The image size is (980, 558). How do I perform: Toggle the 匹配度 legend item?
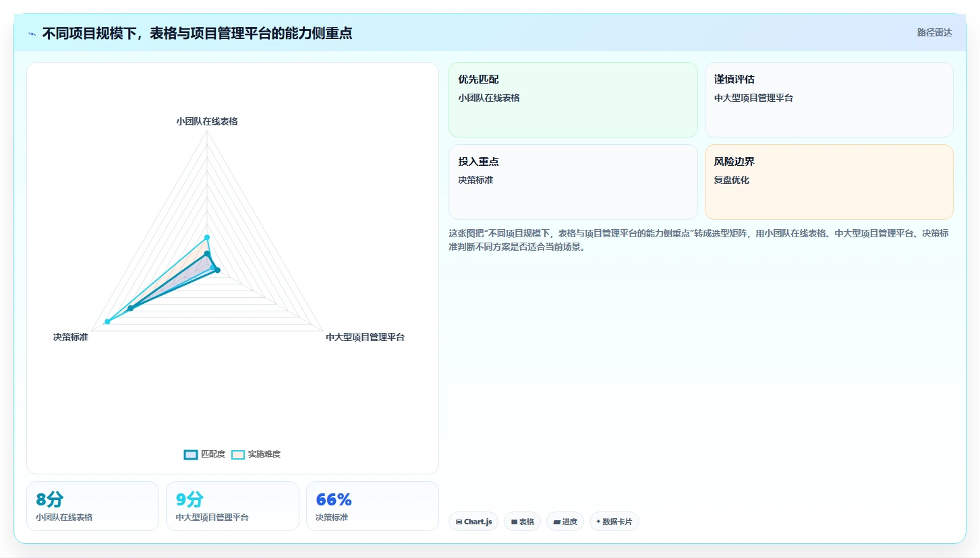pyautogui.click(x=204, y=454)
